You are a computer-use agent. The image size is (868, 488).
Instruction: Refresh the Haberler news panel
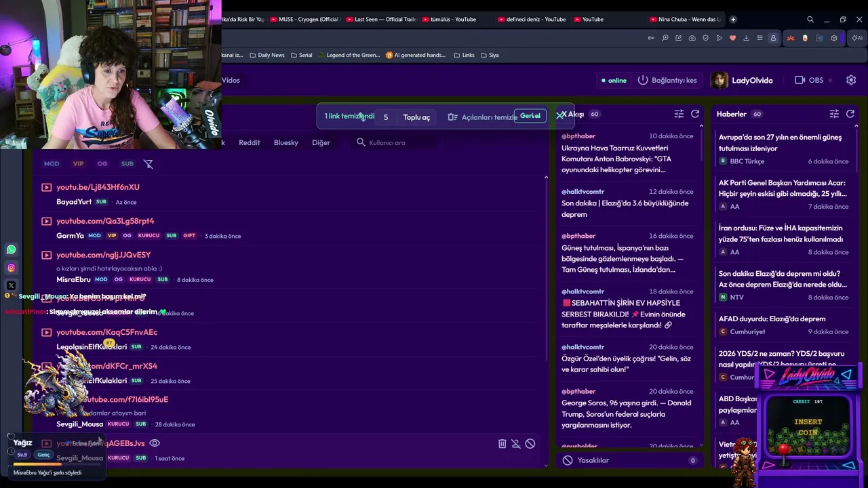pyautogui.click(x=850, y=114)
